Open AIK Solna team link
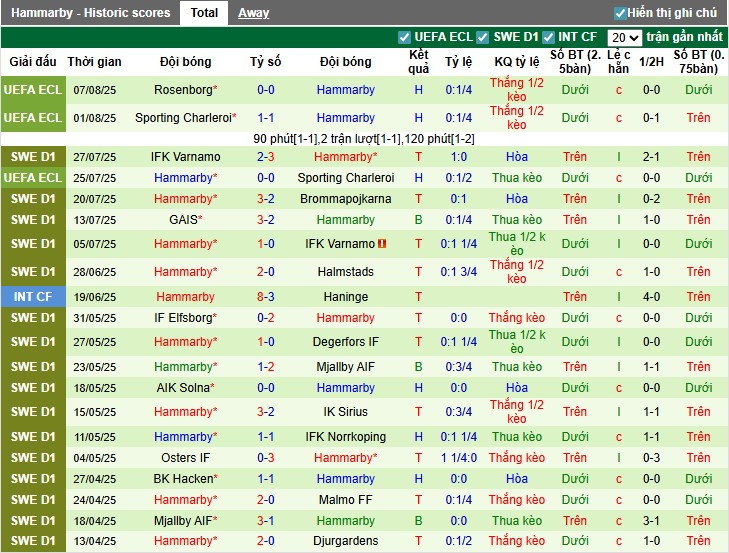This screenshot has width=729, height=553. [x=186, y=387]
